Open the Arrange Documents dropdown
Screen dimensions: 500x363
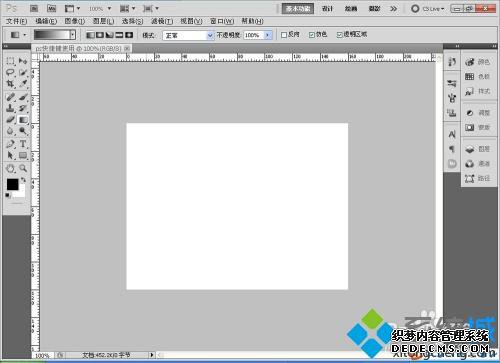point(128,8)
